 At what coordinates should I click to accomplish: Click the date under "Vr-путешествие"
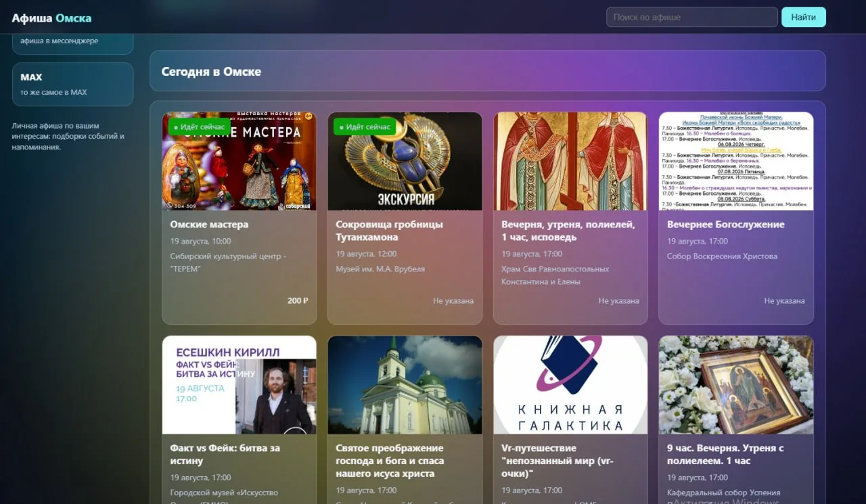pos(532,490)
